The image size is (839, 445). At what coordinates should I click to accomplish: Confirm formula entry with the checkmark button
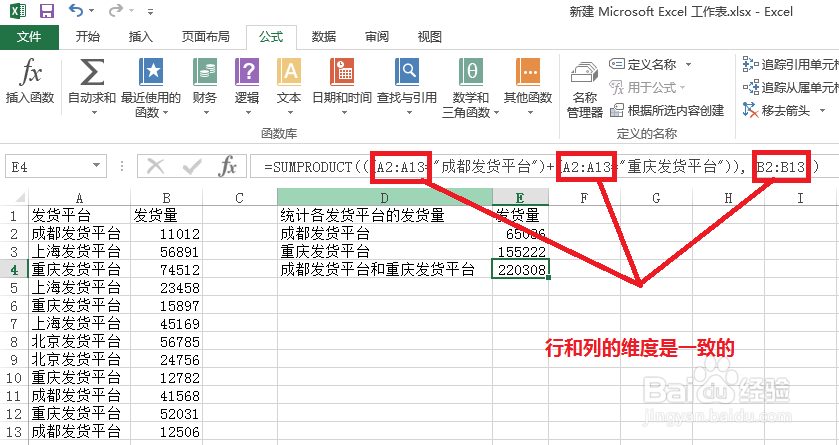tap(192, 167)
